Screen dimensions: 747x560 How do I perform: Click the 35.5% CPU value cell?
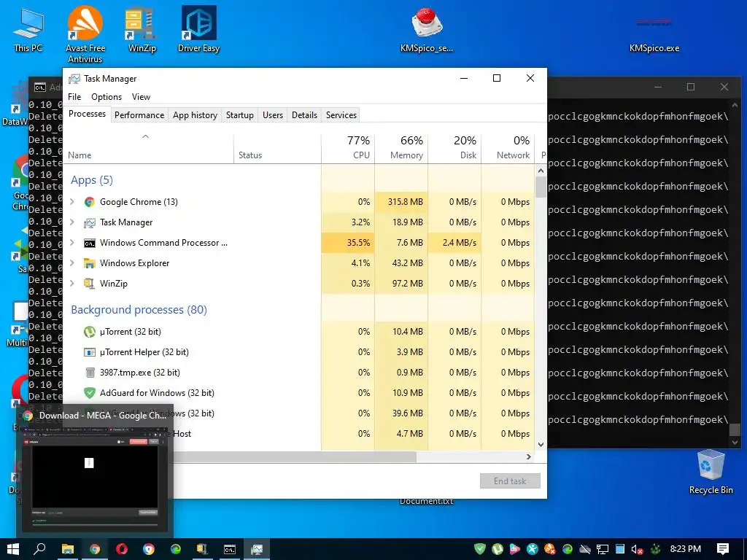348,243
